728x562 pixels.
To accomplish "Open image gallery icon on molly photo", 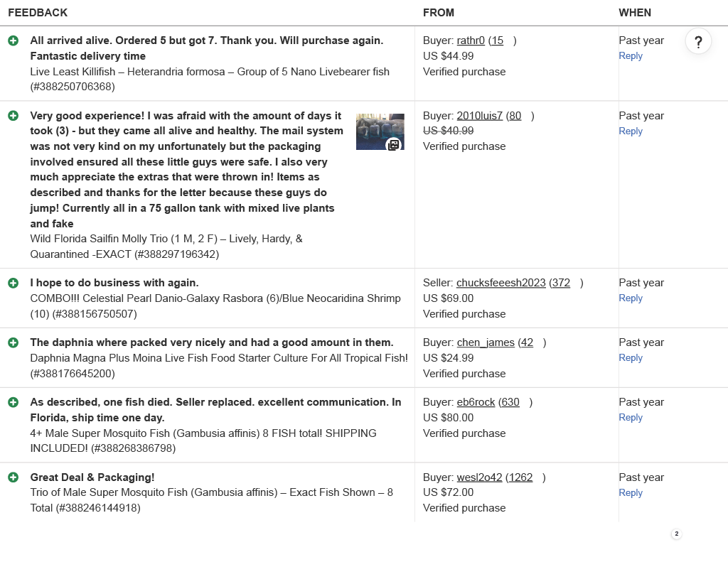I will 393,145.
